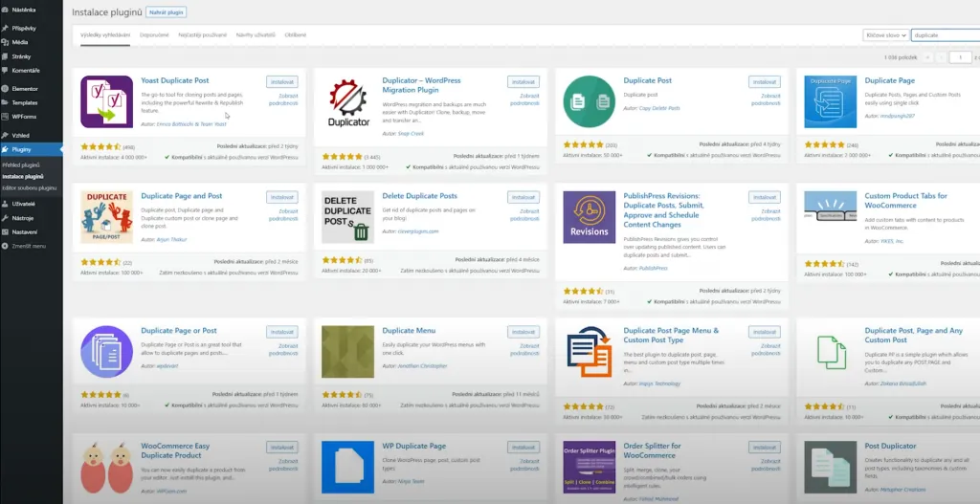Show details for Yoast Duplicate Post
The width and height of the screenshot is (980, 504).
point(283,99)
